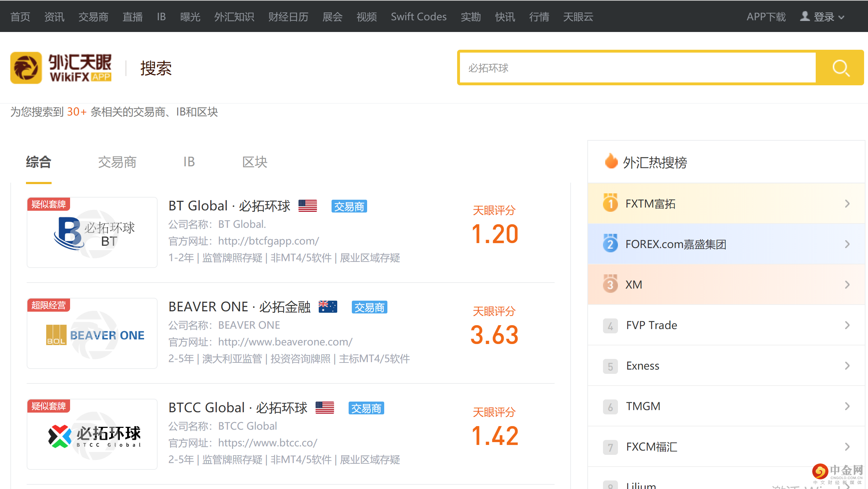Open the BTCC Global 必拓环球 logo thumbnail
Viewport: 868px width, 489px height.
(92, 434)
